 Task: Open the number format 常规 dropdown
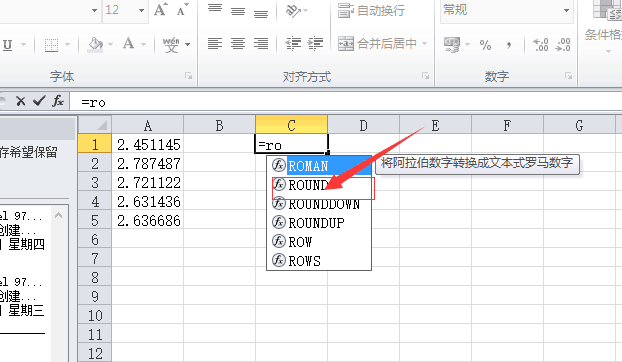pos(566,11)
